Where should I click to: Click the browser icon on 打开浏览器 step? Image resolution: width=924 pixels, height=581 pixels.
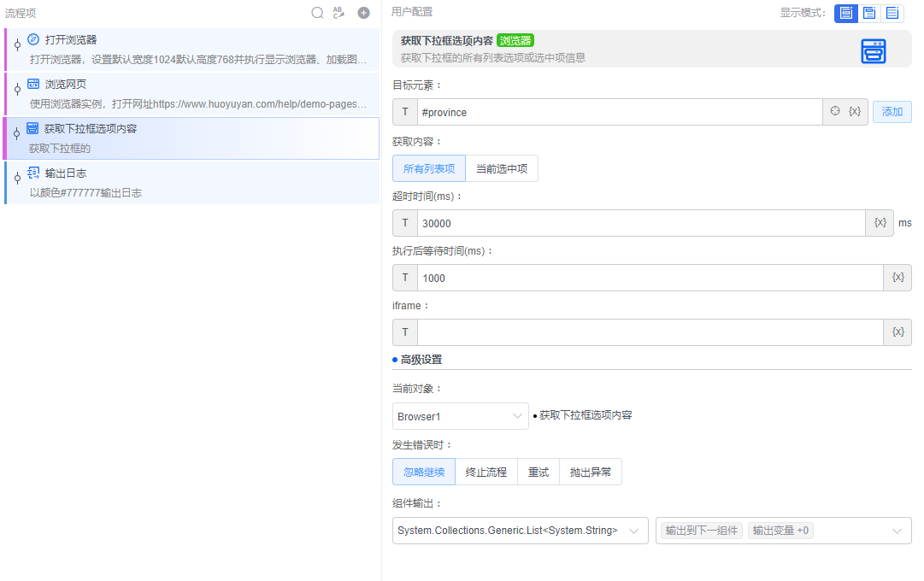pos(35,38)
